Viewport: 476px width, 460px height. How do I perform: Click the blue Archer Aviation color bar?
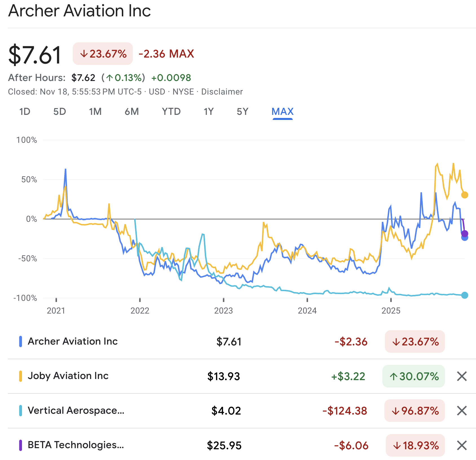(20, 341)
